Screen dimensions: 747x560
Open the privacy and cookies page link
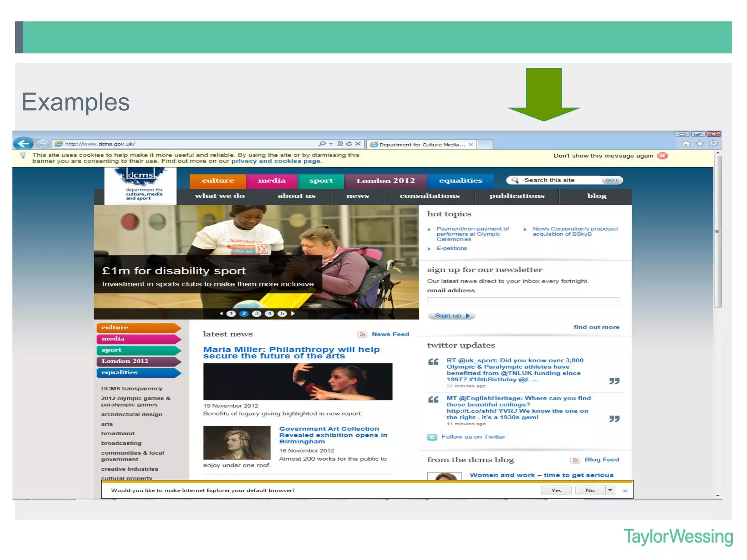(276, 161)
